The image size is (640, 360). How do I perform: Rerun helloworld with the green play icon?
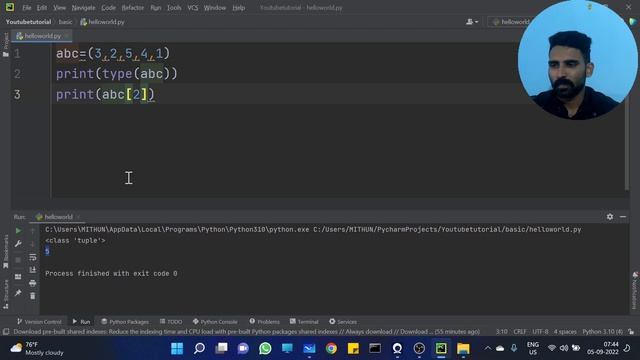18,231
